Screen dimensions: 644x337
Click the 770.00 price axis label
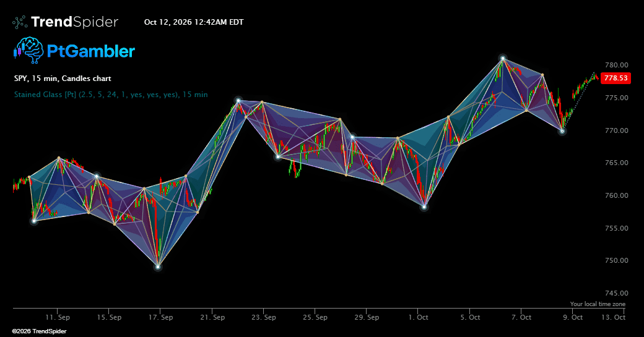(x=617, y=130)
